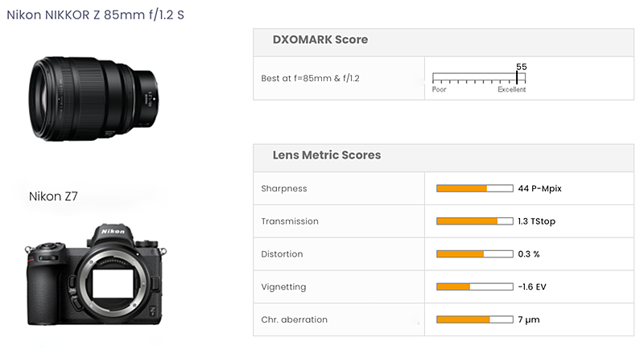Click the Chr. aberration score bar
The image size is (644, 350).
click(x=474, y=320)
